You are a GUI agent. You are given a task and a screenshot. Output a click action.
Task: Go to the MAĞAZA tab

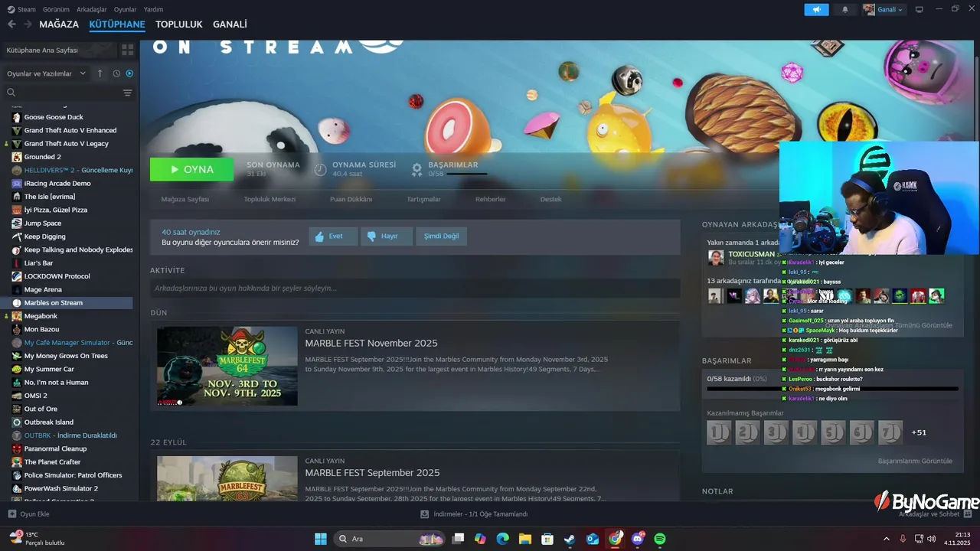pyautogui.click(x=59, y=24)
